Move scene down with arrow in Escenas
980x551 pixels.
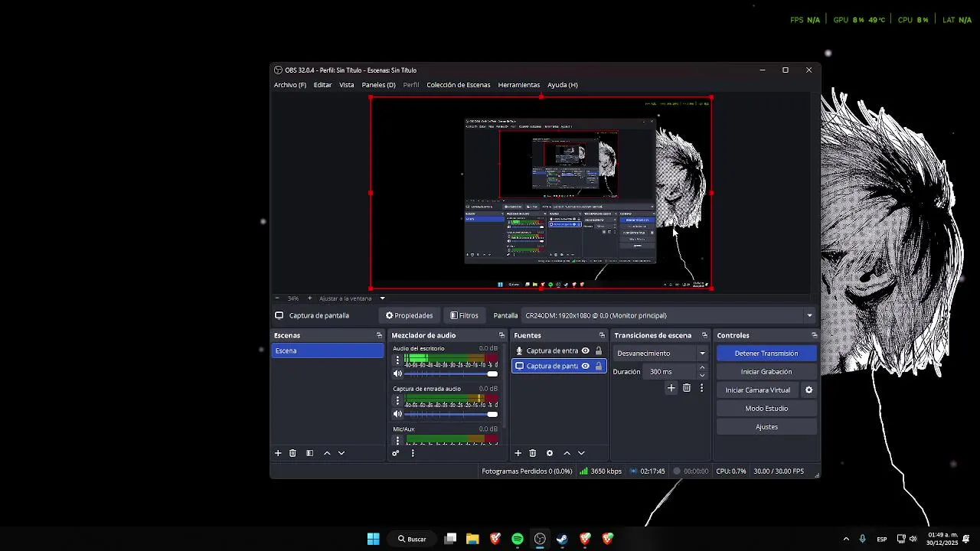[x=341, y=453]
